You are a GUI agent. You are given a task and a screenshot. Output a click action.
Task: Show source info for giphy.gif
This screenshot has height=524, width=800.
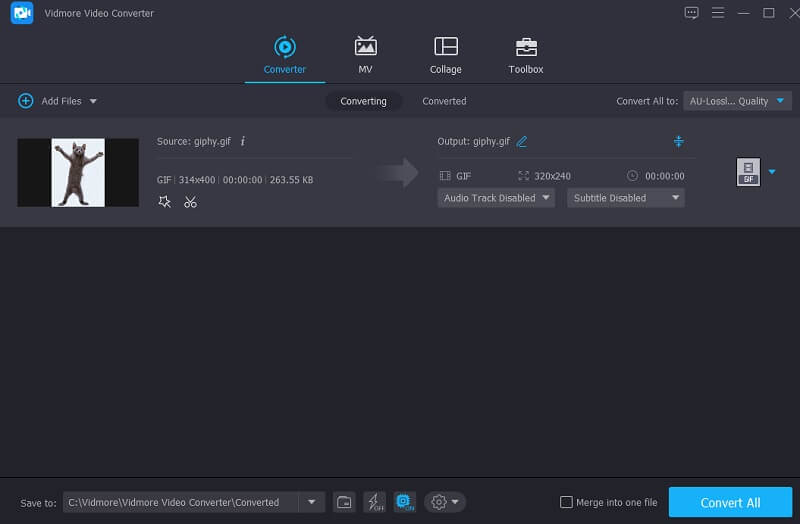pyautogui.click(x=243, y=142)
